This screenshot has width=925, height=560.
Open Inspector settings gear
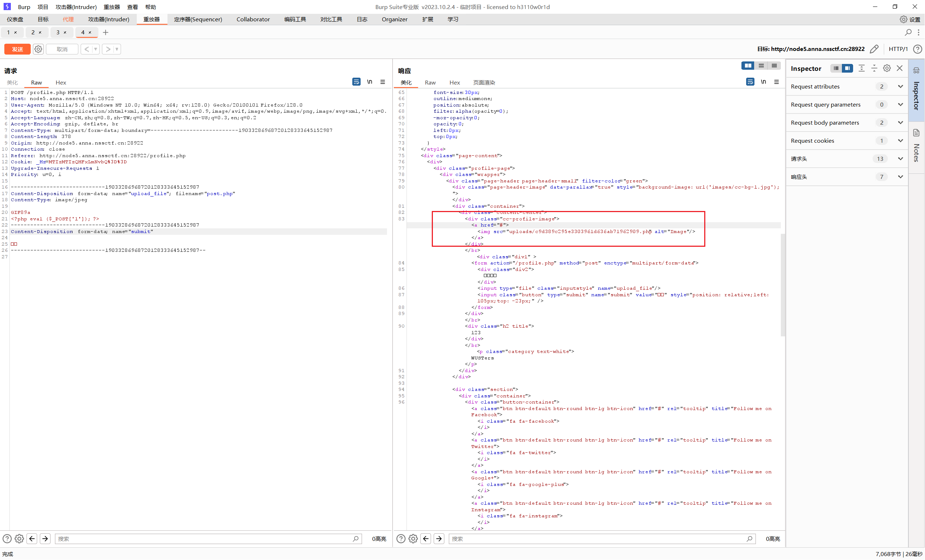(x=887, y=68)
